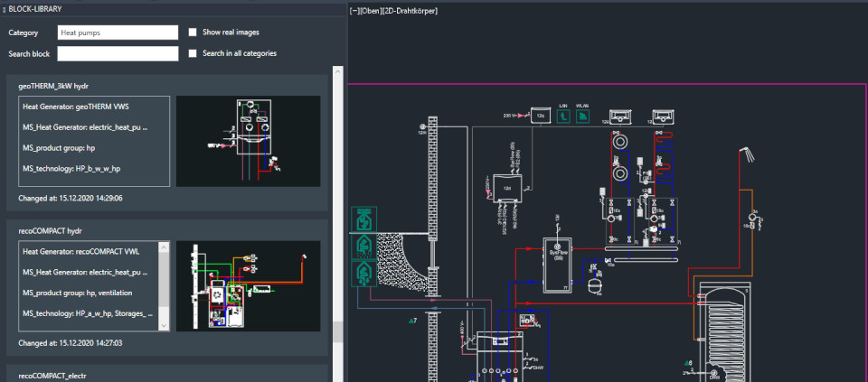Click the bottom green heat source icon

363,273
